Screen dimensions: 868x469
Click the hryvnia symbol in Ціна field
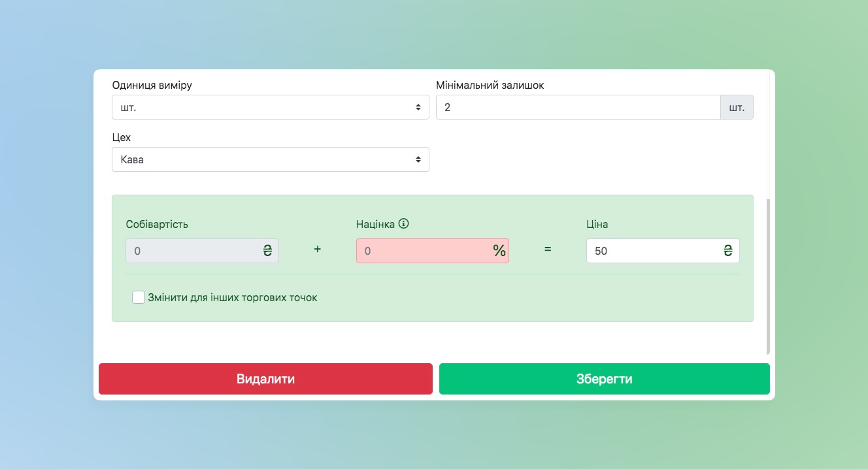point(727,251)
